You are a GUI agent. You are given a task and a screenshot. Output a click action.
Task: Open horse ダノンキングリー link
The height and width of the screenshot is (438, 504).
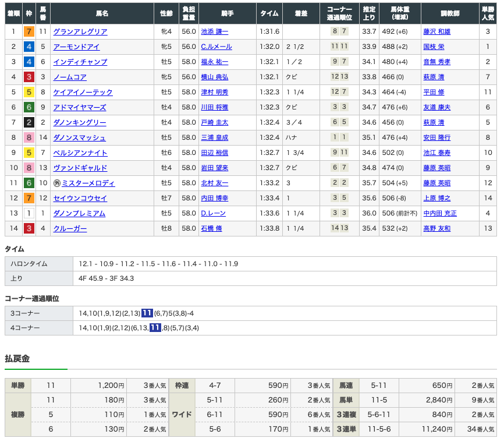80,122
